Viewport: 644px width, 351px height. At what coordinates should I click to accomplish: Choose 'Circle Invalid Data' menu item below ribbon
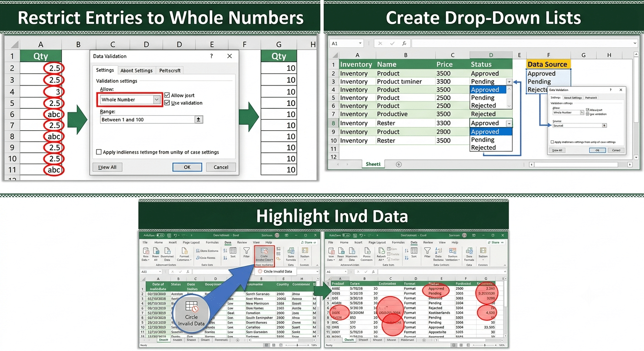pos(275,271)
